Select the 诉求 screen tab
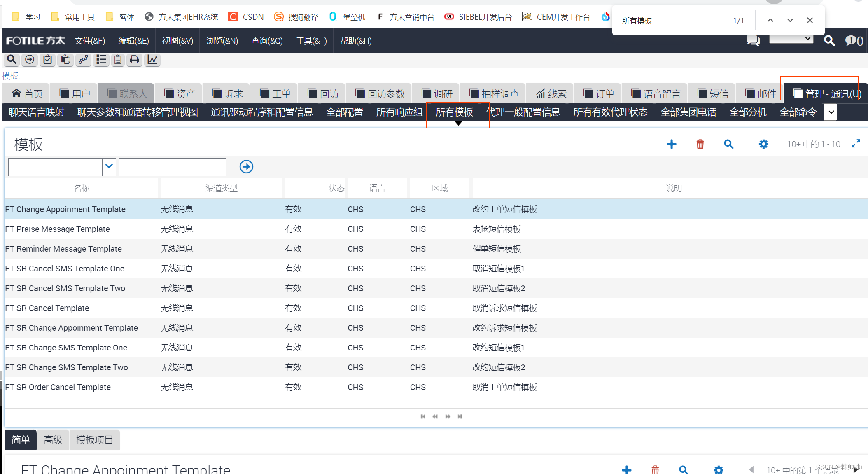The height and width of the screenshot is (474, 868). (227, 94)
